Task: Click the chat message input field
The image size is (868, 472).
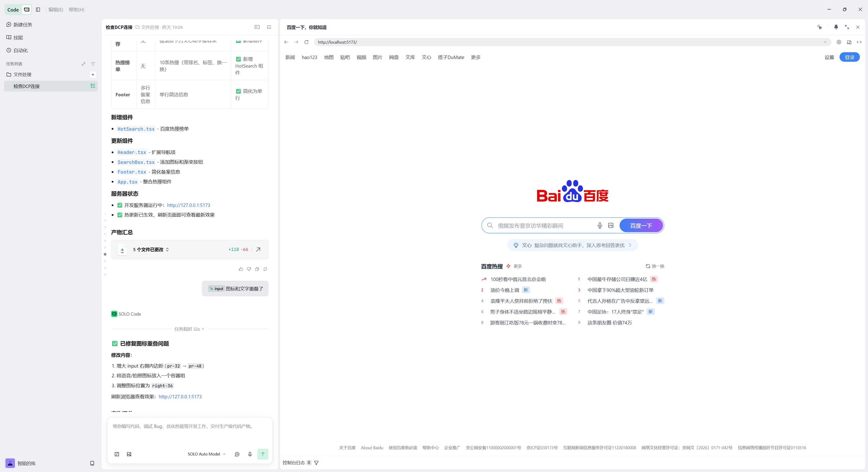Action: click(190, 433)
